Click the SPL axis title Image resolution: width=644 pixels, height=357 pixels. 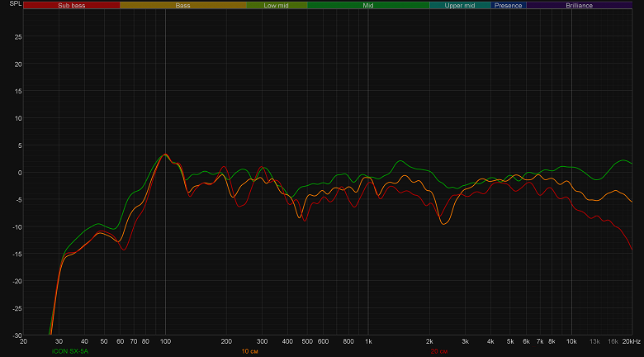pos(15,3)
